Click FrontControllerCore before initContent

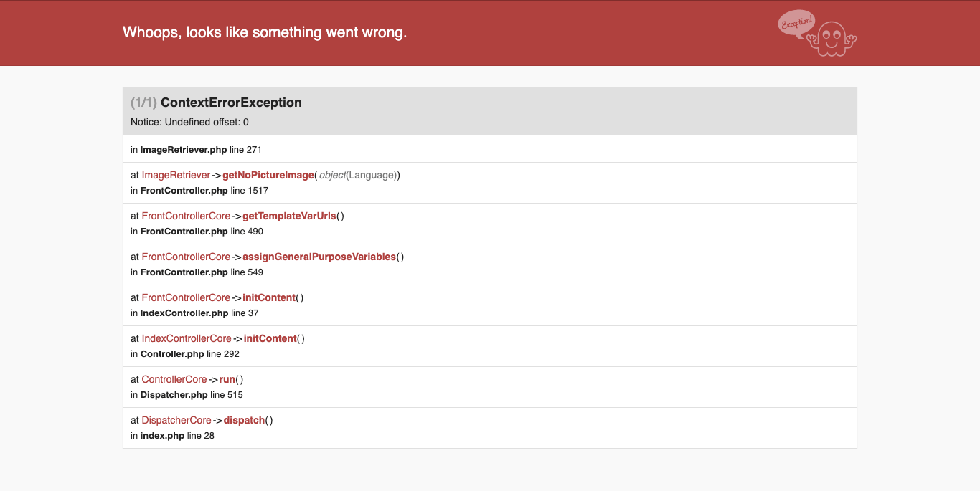(186, 297)
